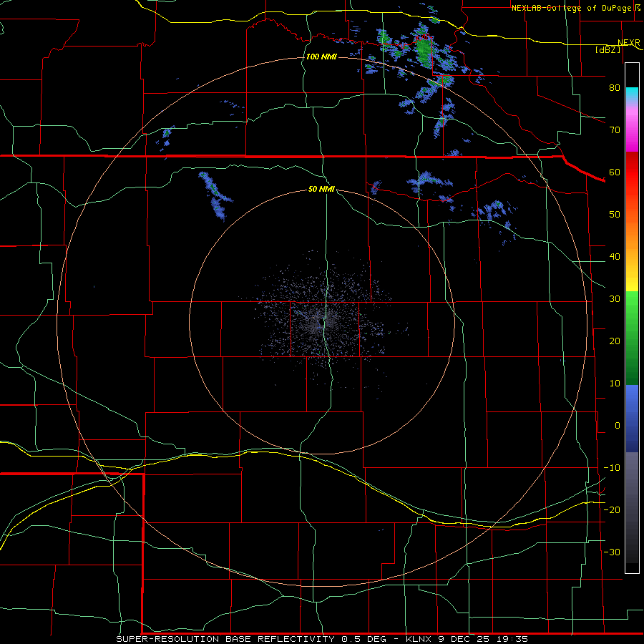Image resolution: width=644 pixels, height=644 pixels.
Task: Click the [dBZ] unit label
Action: pos(608,50)
